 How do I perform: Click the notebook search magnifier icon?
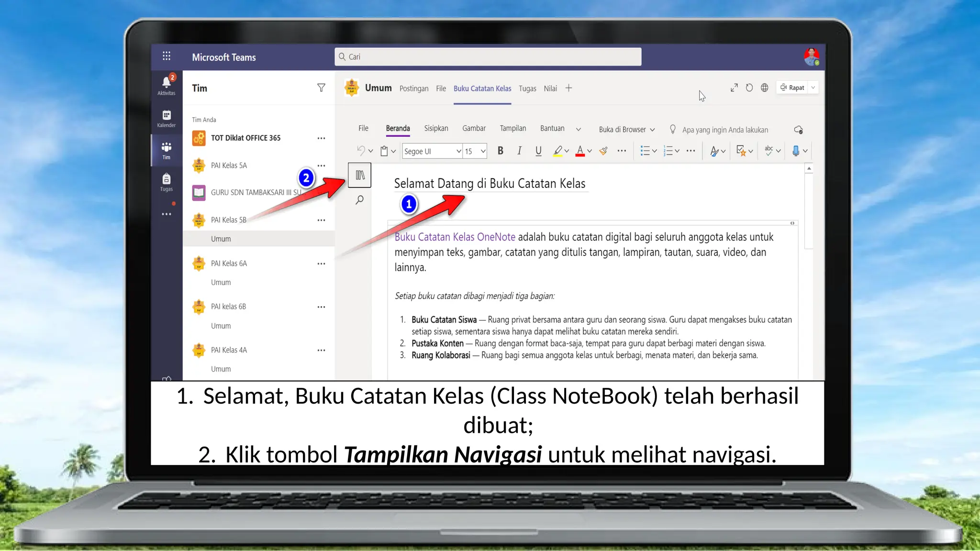pyautogui.click(x=359, y=200)
